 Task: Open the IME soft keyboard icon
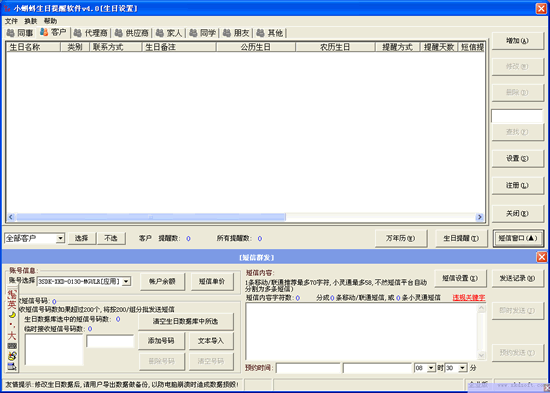tap(12, 346)
